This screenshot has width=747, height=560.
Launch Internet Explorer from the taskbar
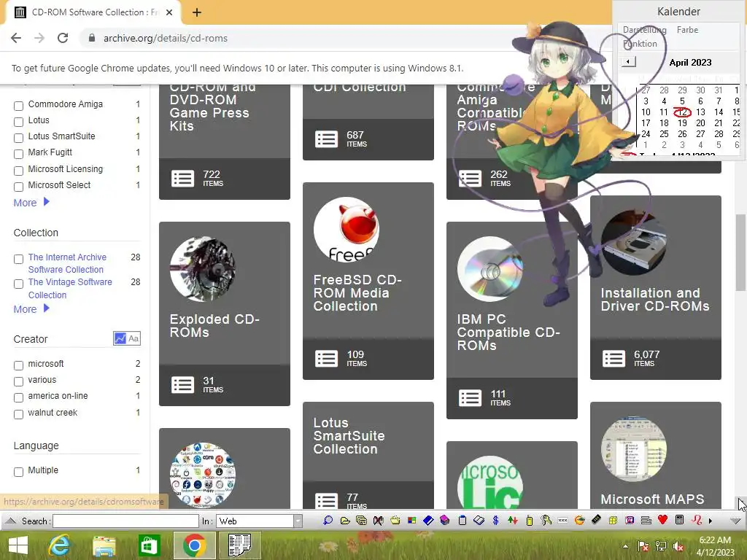pyautogui.click(x=60, y=545)
